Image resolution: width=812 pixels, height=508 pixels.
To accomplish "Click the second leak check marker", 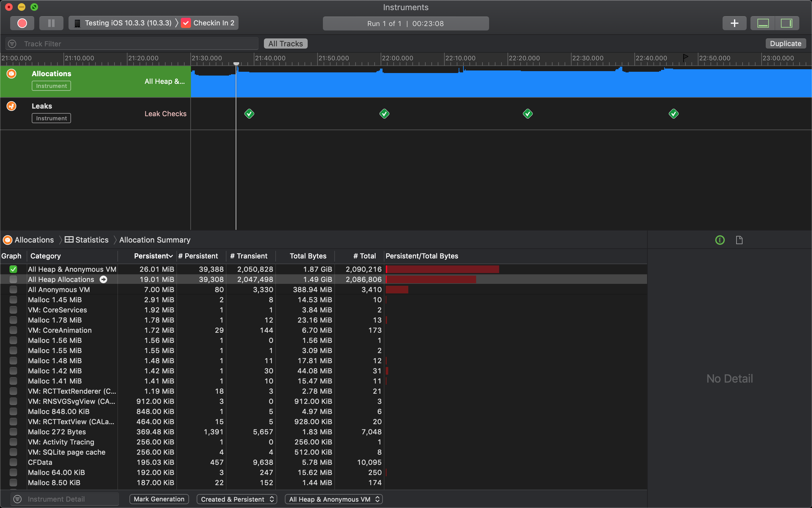I will click(384, 114).
